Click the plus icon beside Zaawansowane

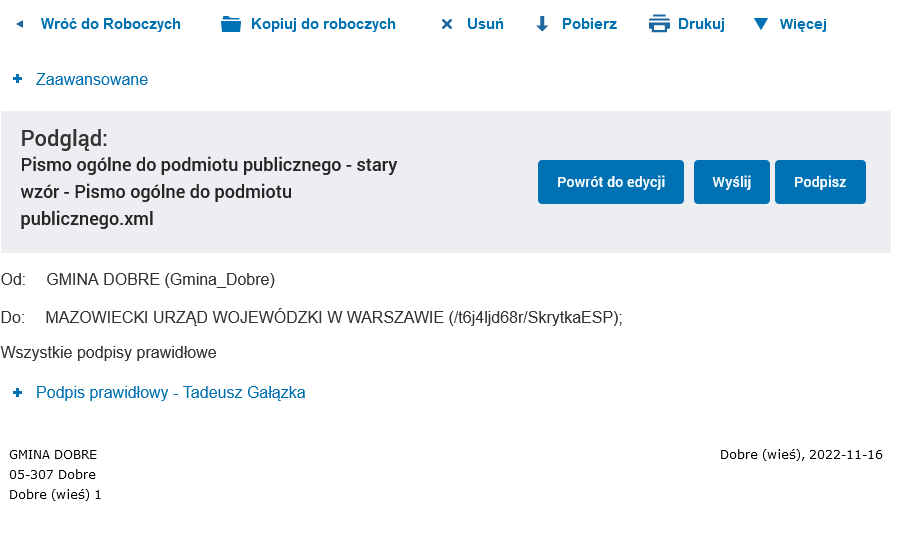pyautogui.click(x=17, y=79)
